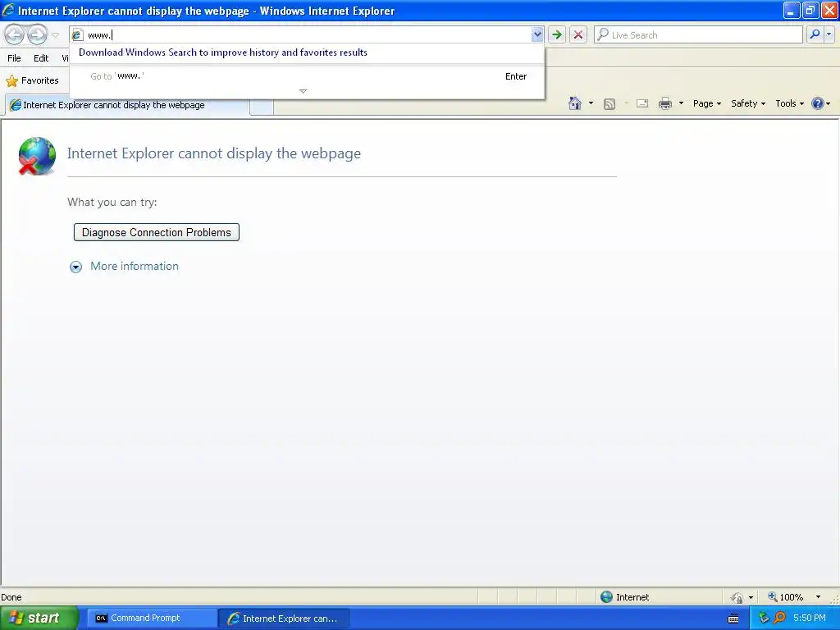Expand the autocomplete list chevron
The image size is (840, 630).
(303, 91)
